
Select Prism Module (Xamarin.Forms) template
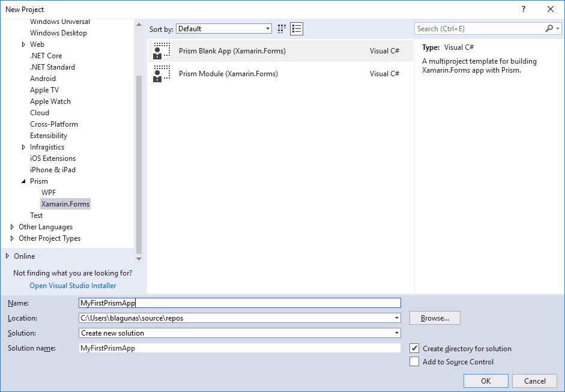(280, 73)
